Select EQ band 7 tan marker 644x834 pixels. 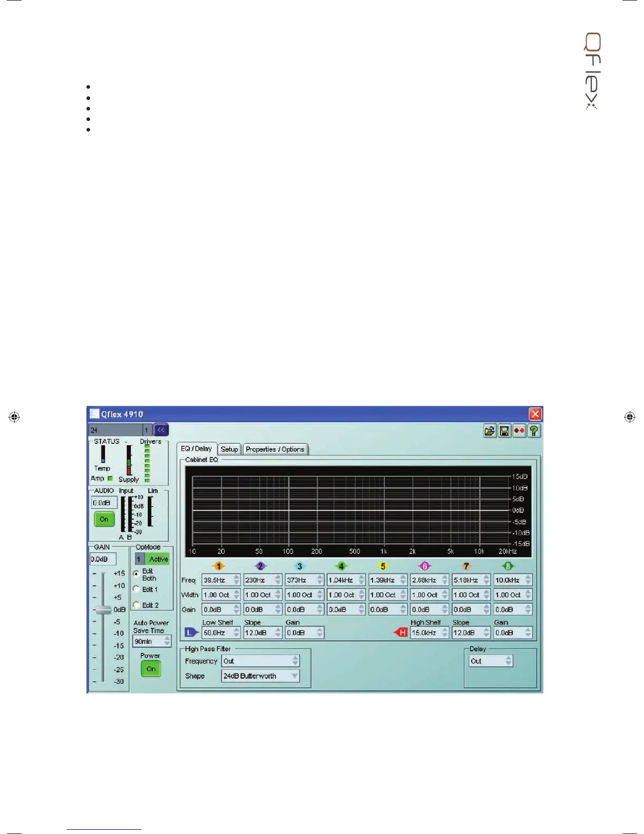pos(466,566)
